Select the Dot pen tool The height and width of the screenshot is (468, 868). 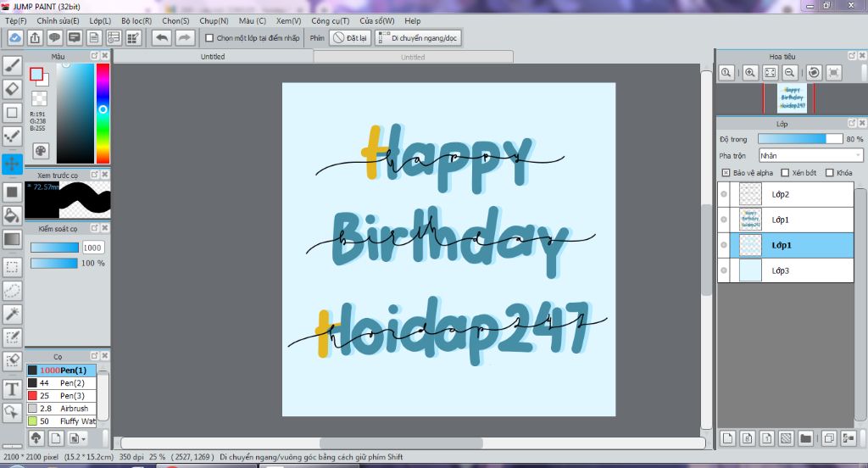point(12,136)
